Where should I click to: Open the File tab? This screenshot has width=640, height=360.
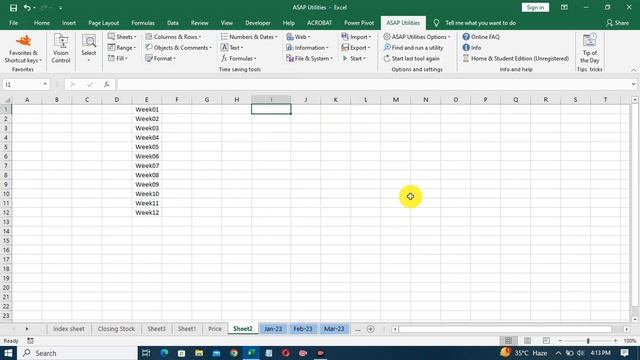coord(13,23)
